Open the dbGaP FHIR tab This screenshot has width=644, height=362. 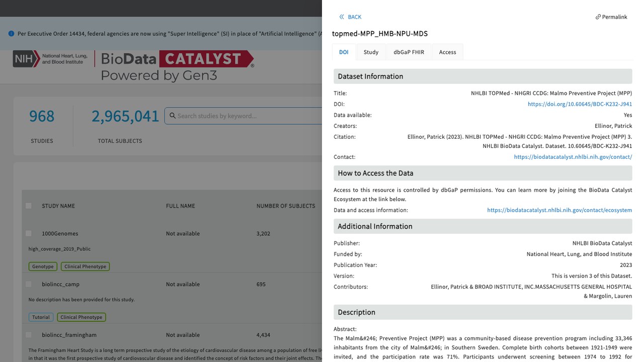(409, 52)
